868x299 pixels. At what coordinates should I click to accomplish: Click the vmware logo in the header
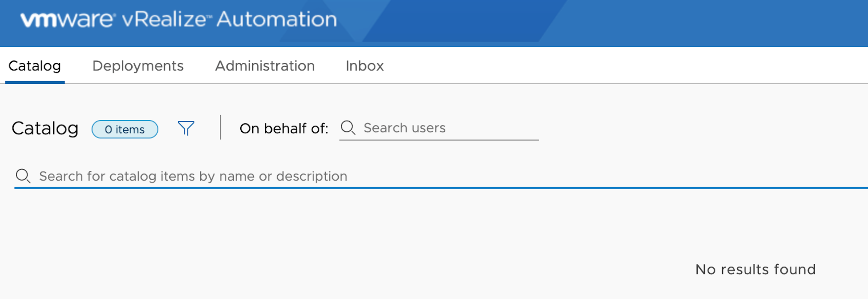pos(67,20)
